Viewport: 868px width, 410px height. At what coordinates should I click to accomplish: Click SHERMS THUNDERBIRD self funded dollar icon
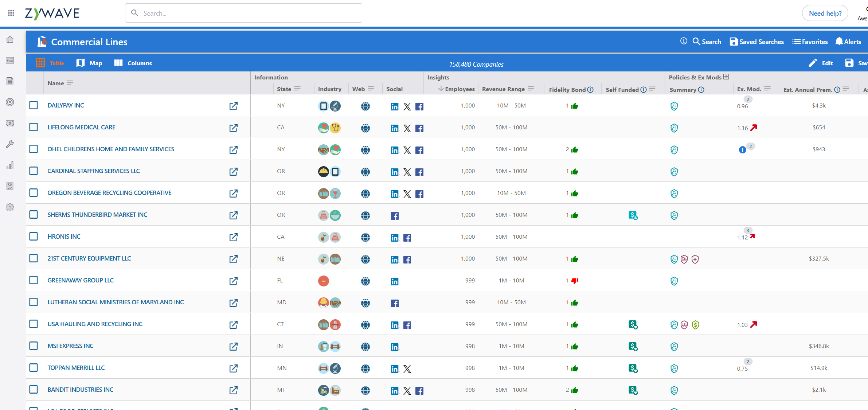coord(633,215)
